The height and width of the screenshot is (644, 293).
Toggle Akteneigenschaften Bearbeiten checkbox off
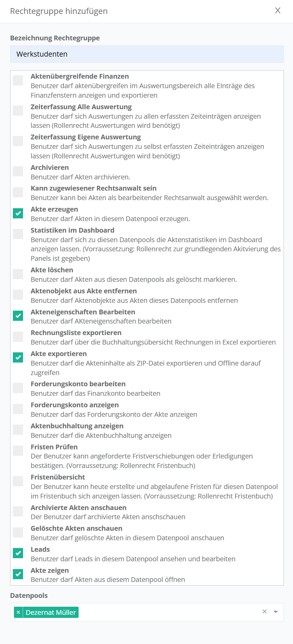point(18,316)
